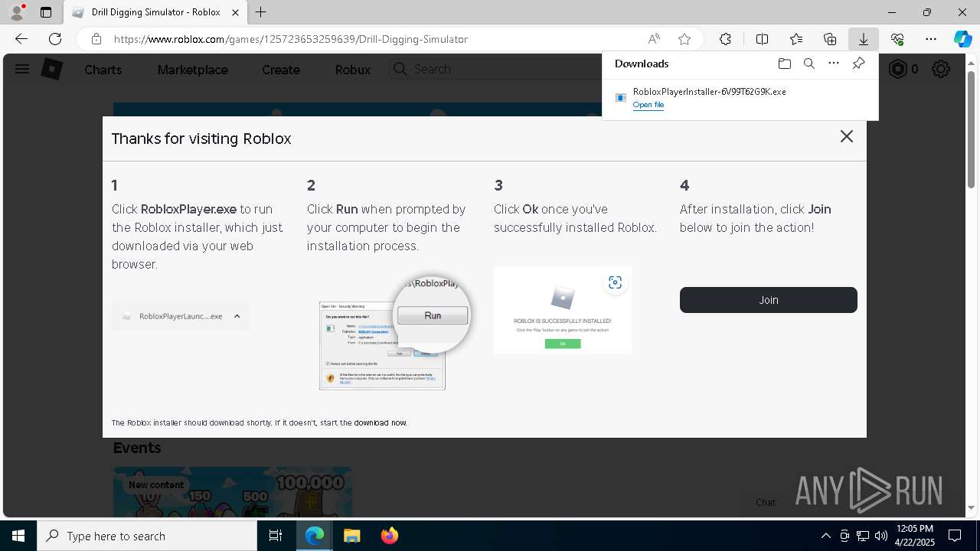This screenshot has width=980, height=551.
Task: Click the taskbar search box
Action: (x=147, y=536)
